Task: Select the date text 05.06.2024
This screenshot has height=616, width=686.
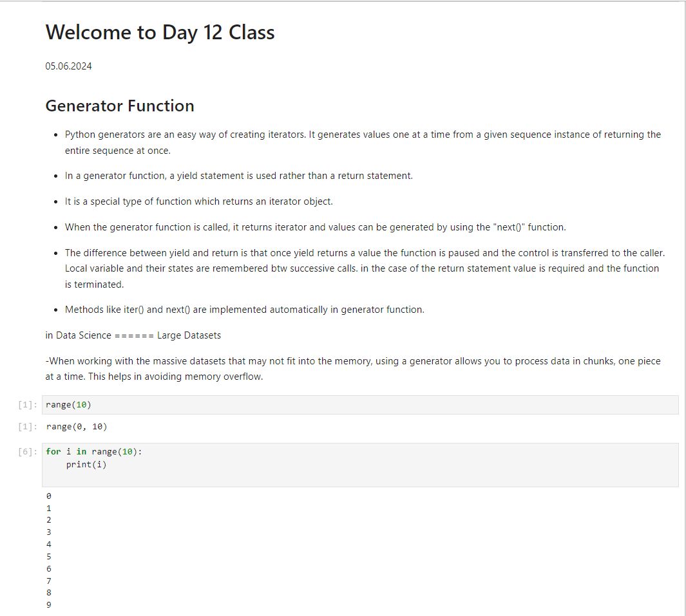Action: tap(68, 66)
